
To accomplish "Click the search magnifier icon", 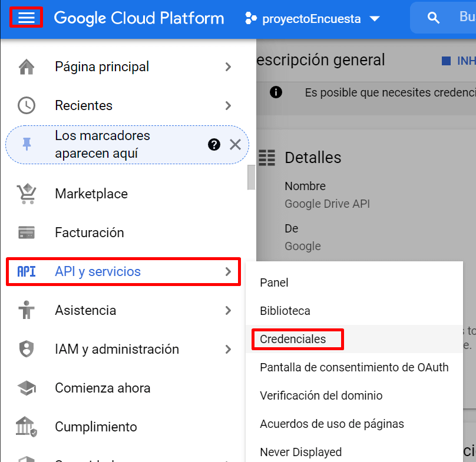I will point(434,18).
